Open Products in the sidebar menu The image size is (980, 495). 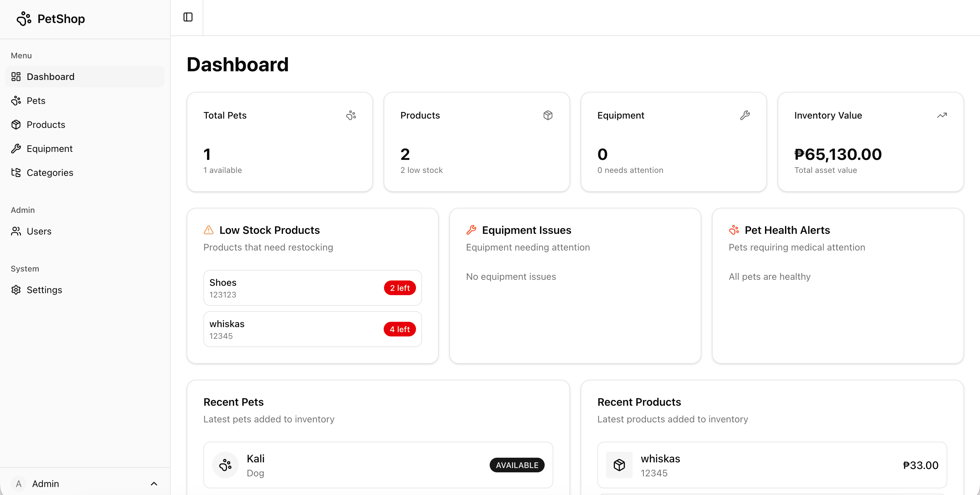(85, 125)
